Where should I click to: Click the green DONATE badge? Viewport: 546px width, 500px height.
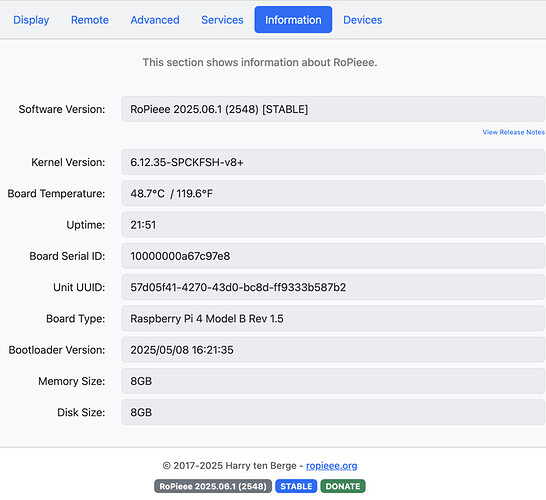point(343,486)
